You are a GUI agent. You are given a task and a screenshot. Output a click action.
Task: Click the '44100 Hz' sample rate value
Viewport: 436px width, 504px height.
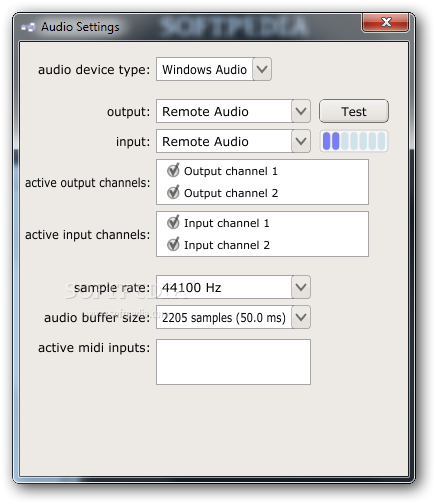192,287
